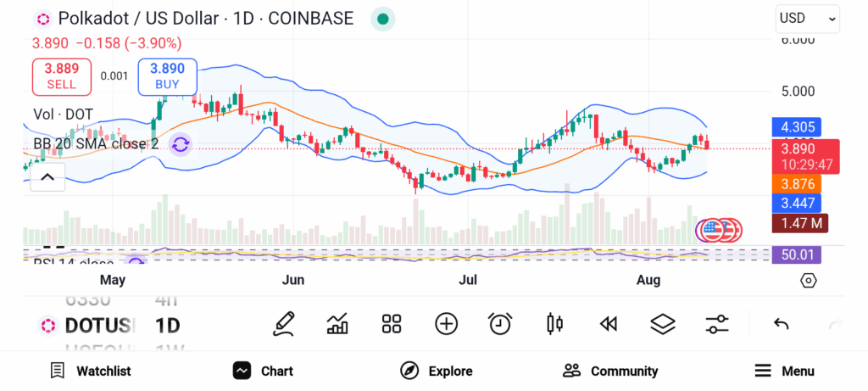The width and height of the screenshot is (868, 391).
Task: Click the time axis settings hexagon icon
Action: 808,280
